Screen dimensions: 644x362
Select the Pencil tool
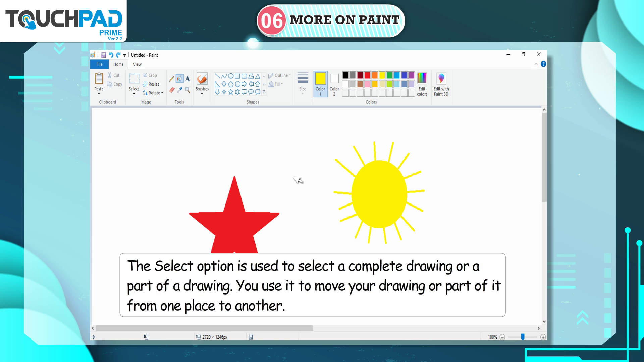172,79
